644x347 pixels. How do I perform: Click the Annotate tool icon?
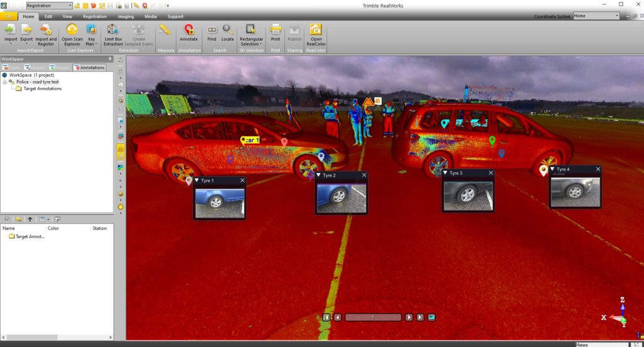[189, 30]
